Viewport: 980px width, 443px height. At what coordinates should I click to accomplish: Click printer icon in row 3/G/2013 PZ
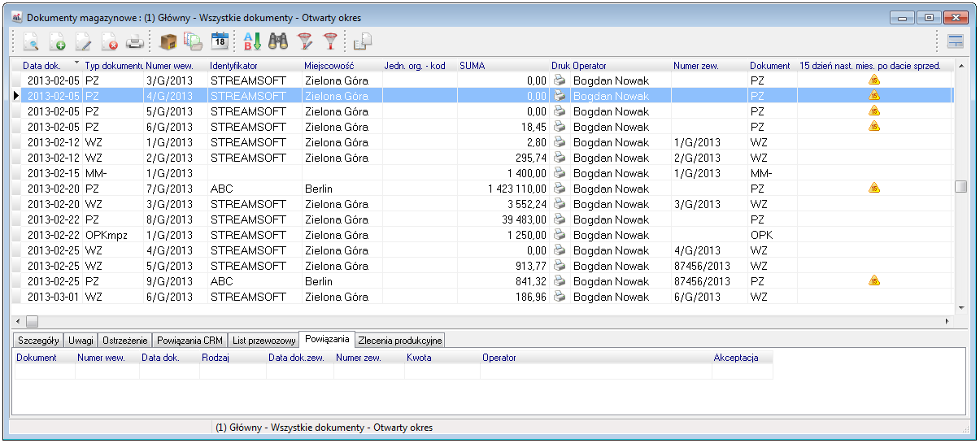point(560,80)
